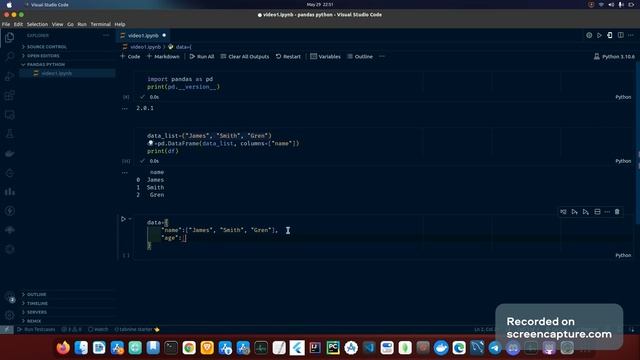Screen dimensions: 640x360
Task: Open more actions in cell toolbar
Action: click(607, 212)
